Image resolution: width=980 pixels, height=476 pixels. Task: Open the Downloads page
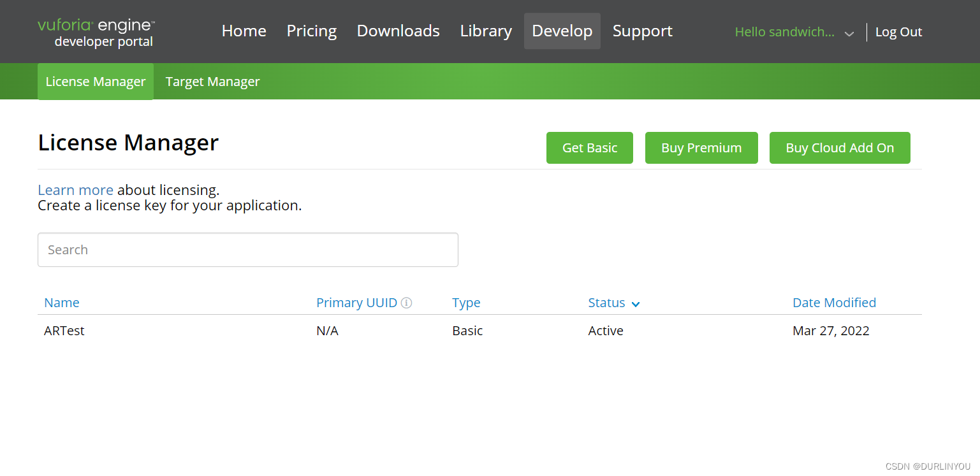(x=399, y=31)
